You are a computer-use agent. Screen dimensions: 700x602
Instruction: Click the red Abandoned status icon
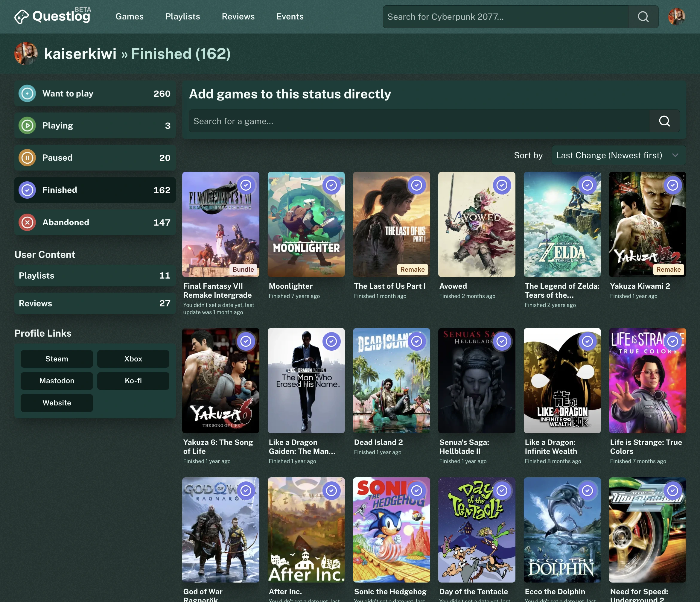click(27, 222)
